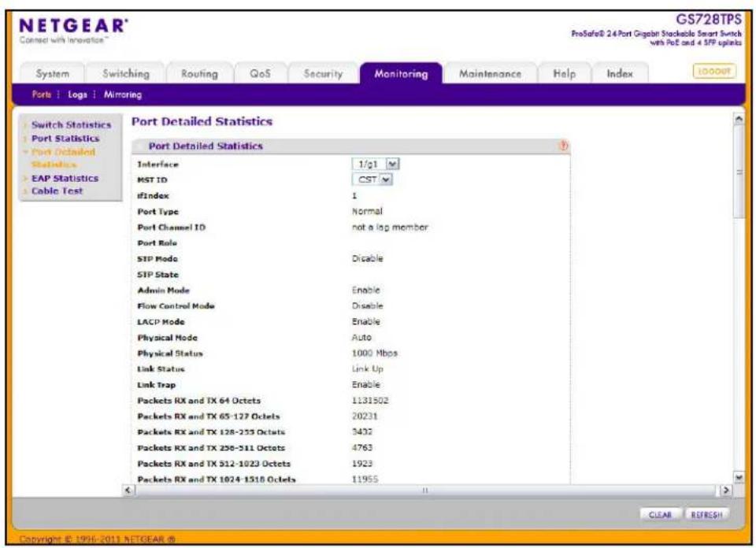Click the GS728TPS model name
Screen dimensions: 756x548
[709, 19]
